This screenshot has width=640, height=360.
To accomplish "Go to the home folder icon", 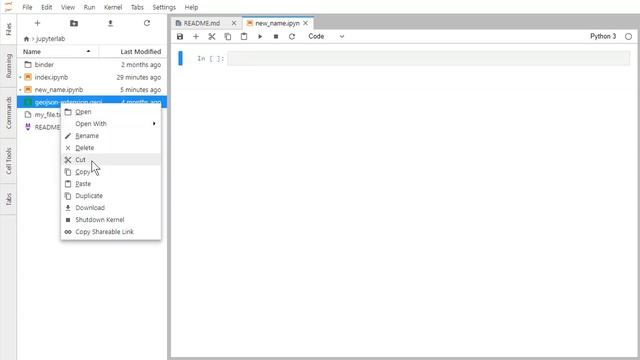I will tap(27, 39).
